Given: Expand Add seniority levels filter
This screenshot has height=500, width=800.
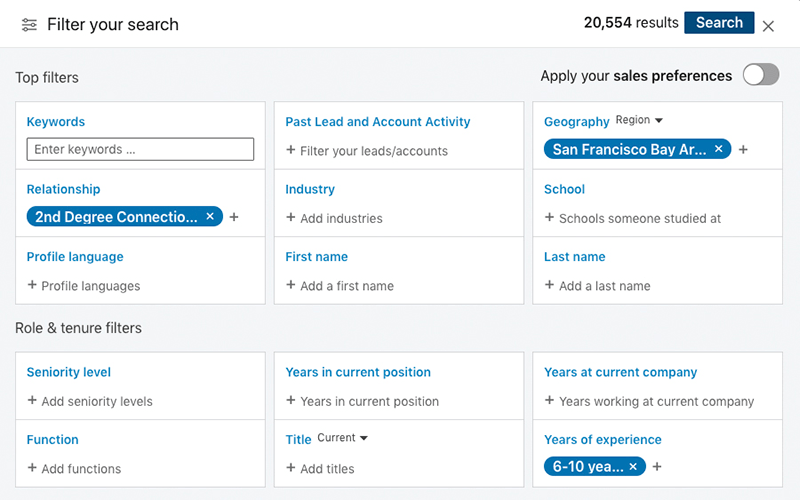Looking at the screenshot, I should pyautogui.click(x=90, y=401).
